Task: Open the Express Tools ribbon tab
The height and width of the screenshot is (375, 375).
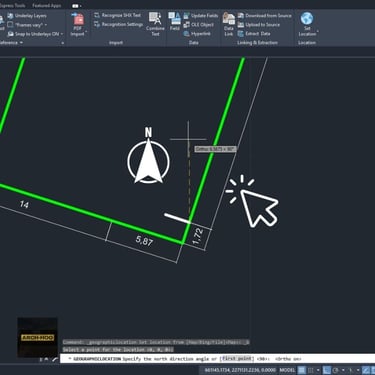Action: click(13, 5)
